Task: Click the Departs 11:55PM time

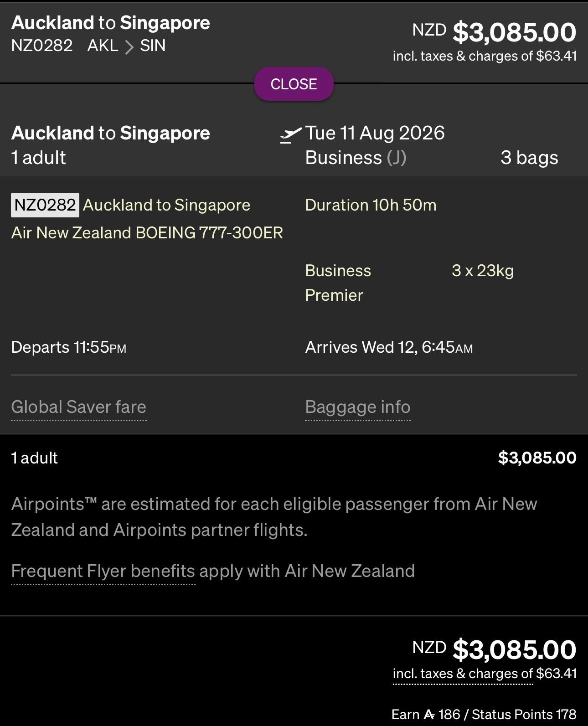Action: tap(69, 347)
